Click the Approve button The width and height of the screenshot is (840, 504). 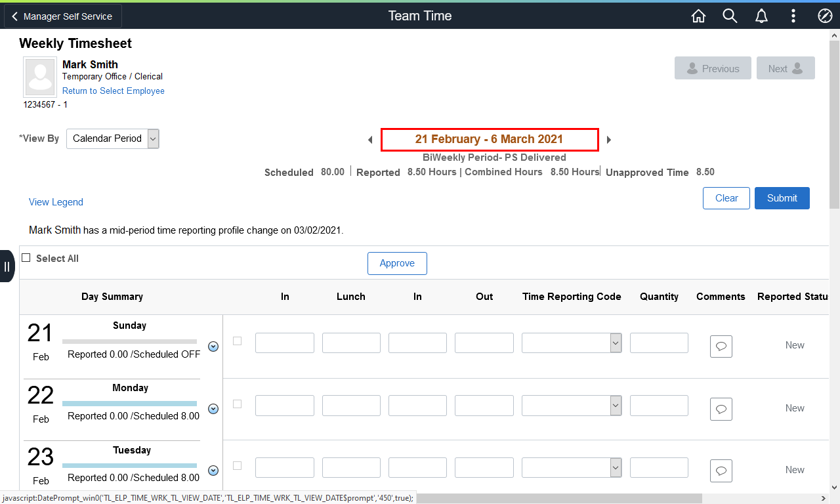tap(397, 263)
